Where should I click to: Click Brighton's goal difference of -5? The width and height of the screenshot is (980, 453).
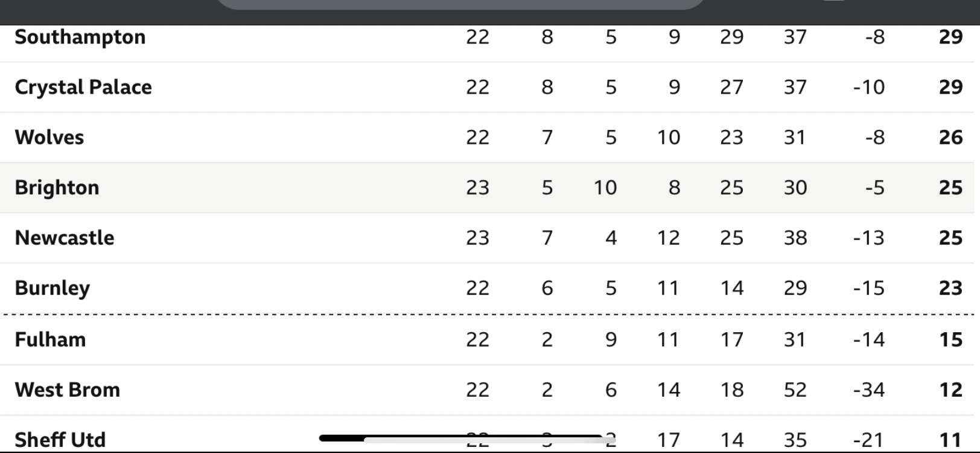(874, 187)
